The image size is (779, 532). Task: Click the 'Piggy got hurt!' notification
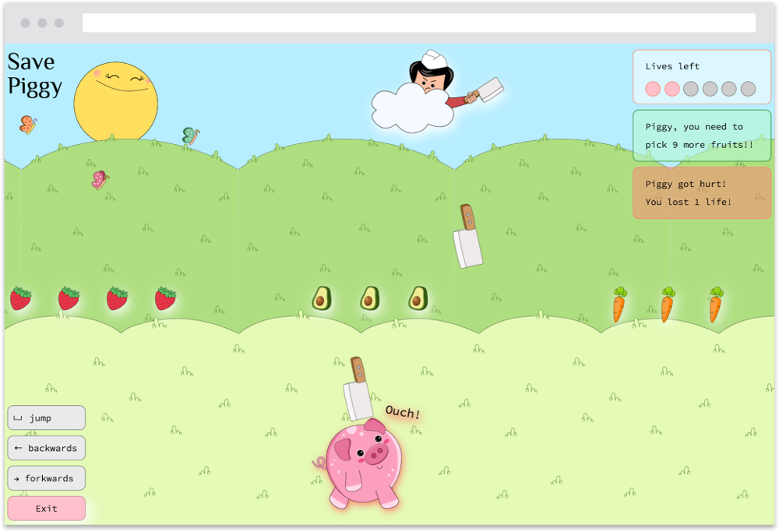[701, 193]
